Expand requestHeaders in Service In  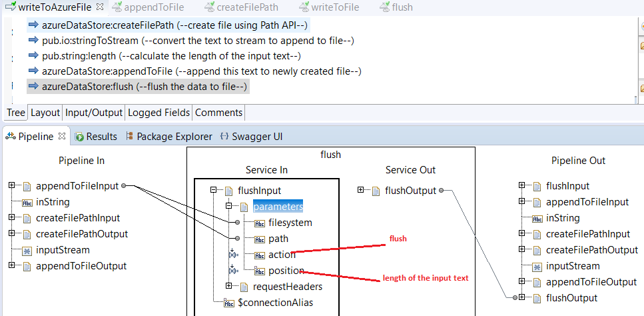(x=229, y=286)
